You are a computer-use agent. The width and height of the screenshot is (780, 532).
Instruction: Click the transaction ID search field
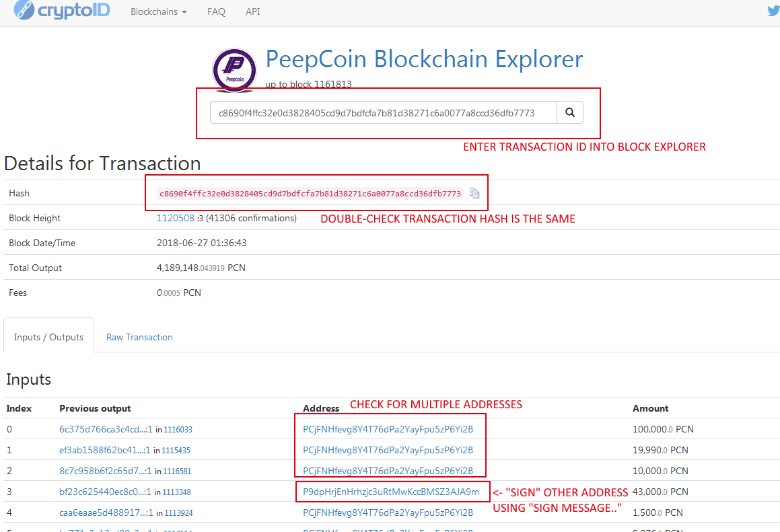click(x=384, y=112)
